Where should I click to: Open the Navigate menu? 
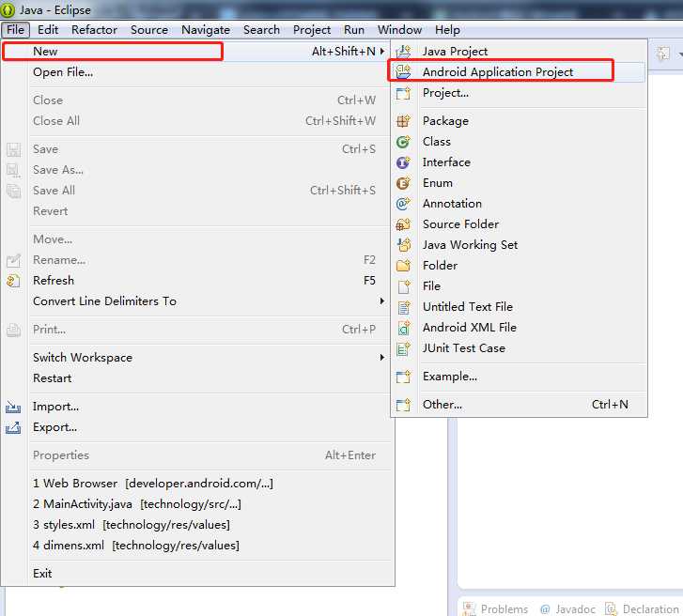click(206, 30)
